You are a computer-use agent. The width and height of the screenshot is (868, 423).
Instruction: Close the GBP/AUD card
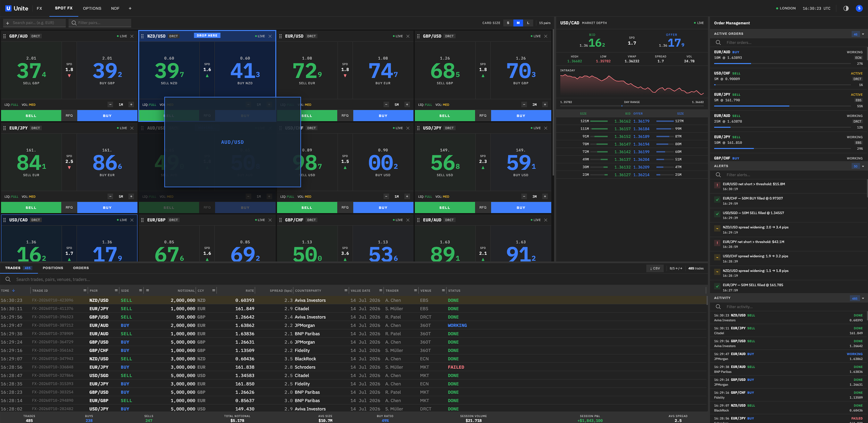(x=132, y=36)
